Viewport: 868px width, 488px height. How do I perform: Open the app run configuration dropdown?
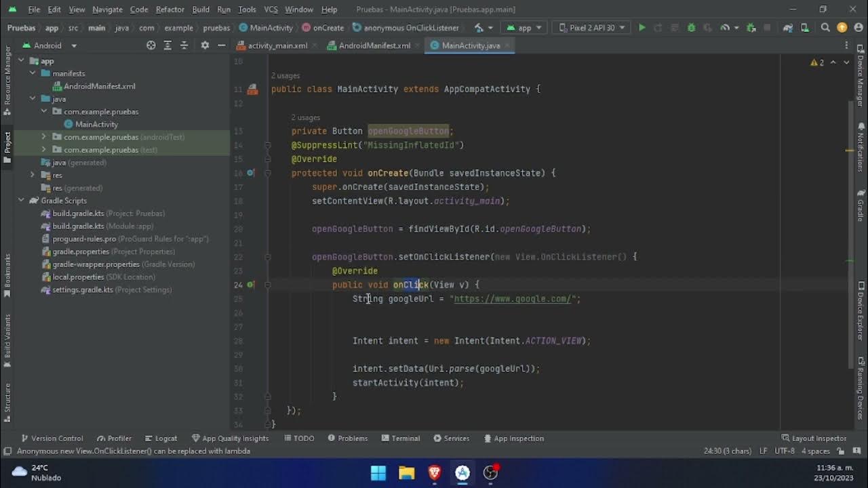pos(524,28)
